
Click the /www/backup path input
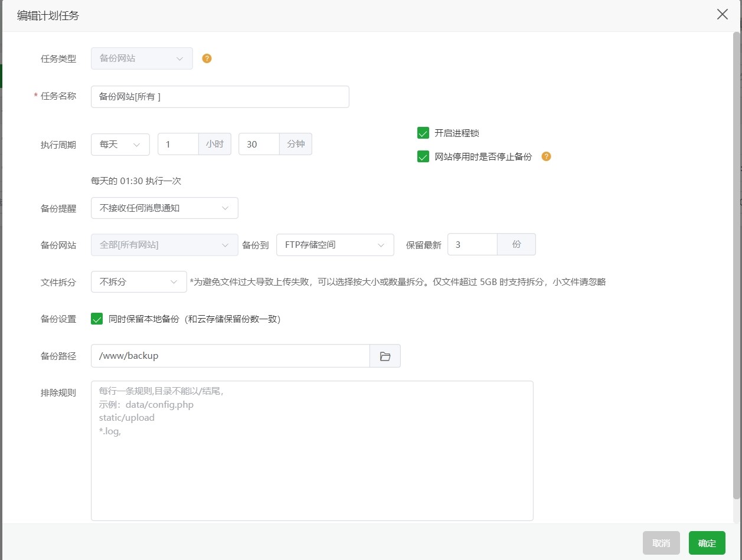pyautogui.click(x=230, y=356)
